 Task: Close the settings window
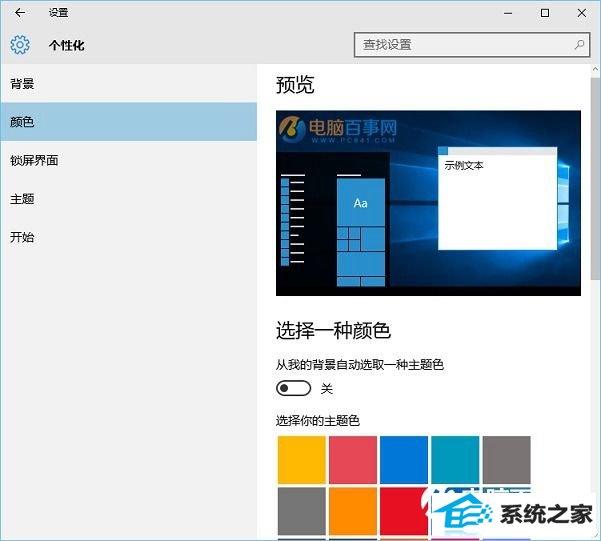click(582, 13)
